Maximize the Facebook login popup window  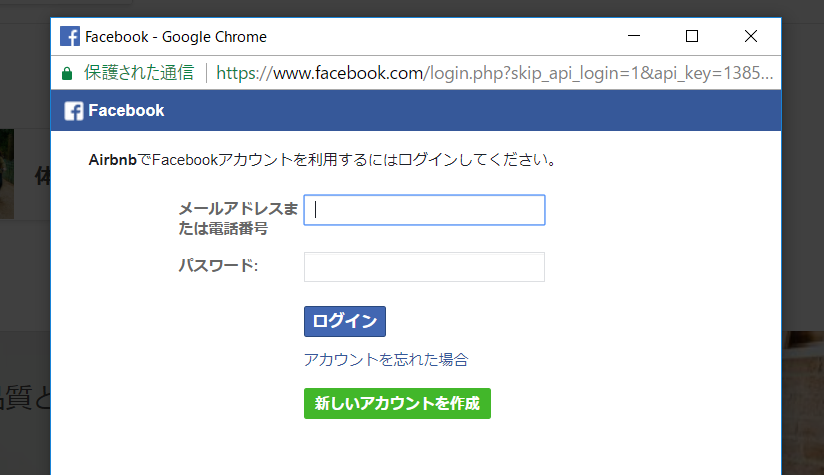pos(691,36)
